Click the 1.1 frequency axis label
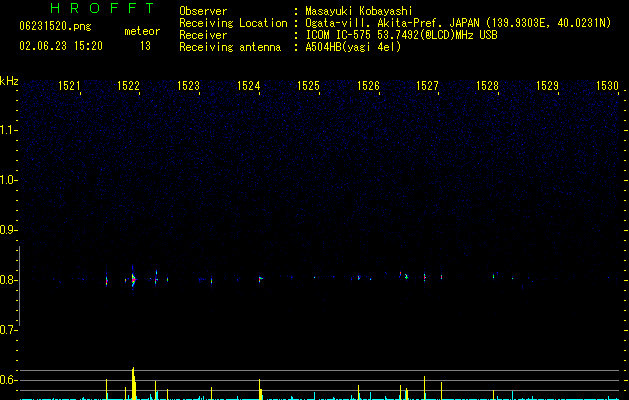Screen dimensions: 629x400 tap(8, 130)
